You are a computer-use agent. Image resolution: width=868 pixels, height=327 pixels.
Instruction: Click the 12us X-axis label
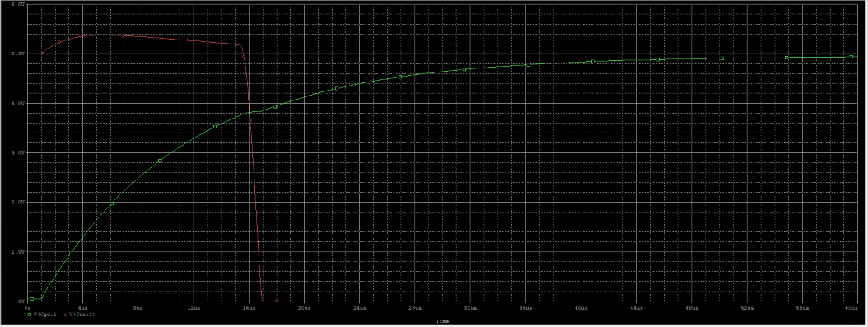(194, 307)
